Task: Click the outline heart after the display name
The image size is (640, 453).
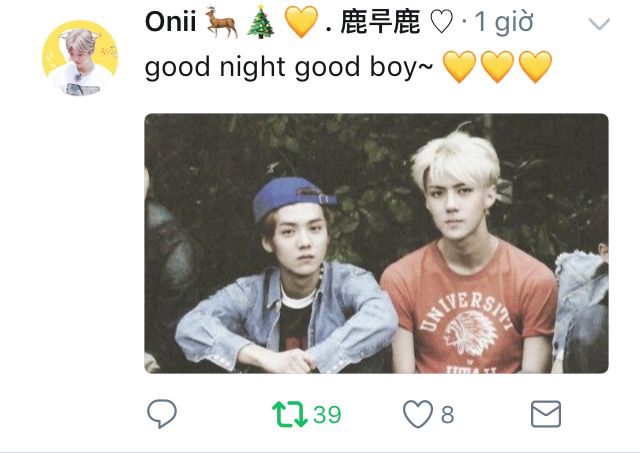Action: (x=442, y=22)
